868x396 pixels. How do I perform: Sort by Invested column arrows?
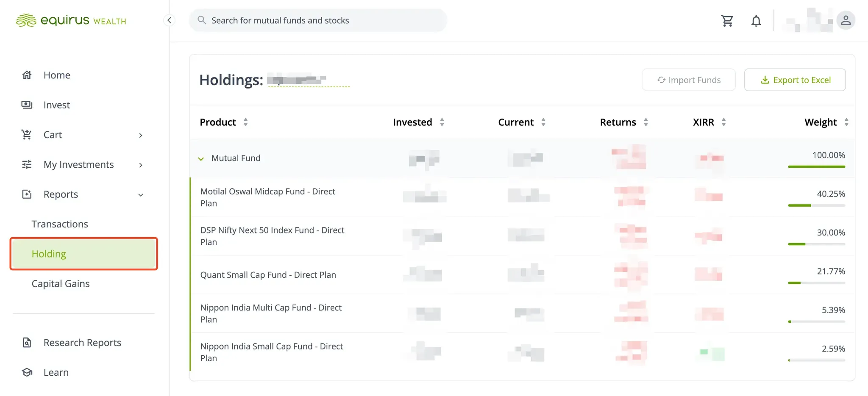442,122
